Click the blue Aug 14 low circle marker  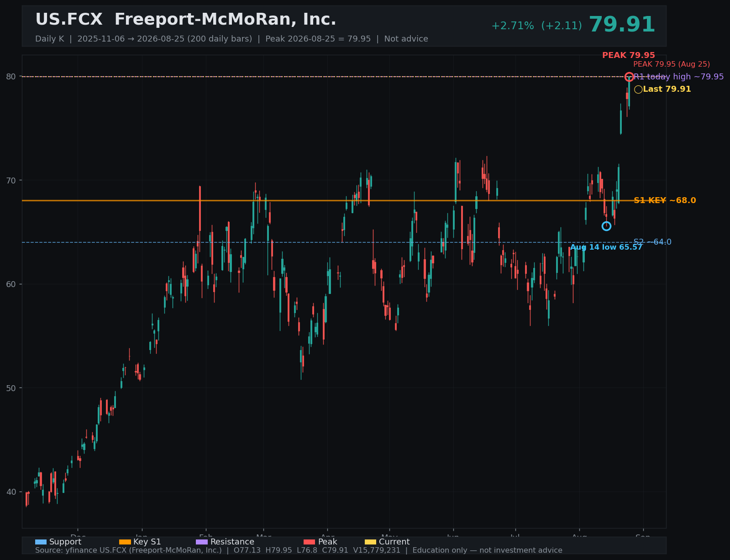[x=606, y=226]
